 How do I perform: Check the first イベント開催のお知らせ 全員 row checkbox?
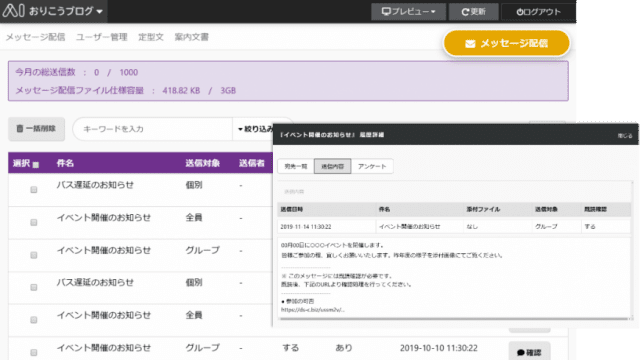(34, 222)
